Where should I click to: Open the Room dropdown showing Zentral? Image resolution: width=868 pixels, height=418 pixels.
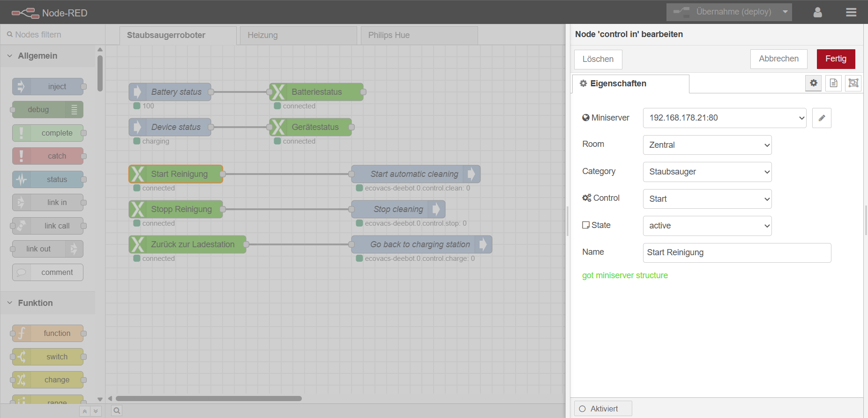[707, 145]
